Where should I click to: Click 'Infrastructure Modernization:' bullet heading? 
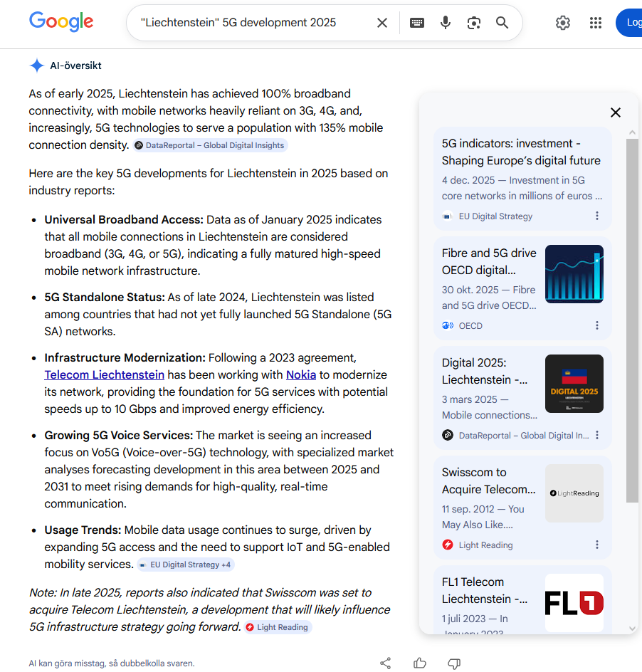(125, 357)
